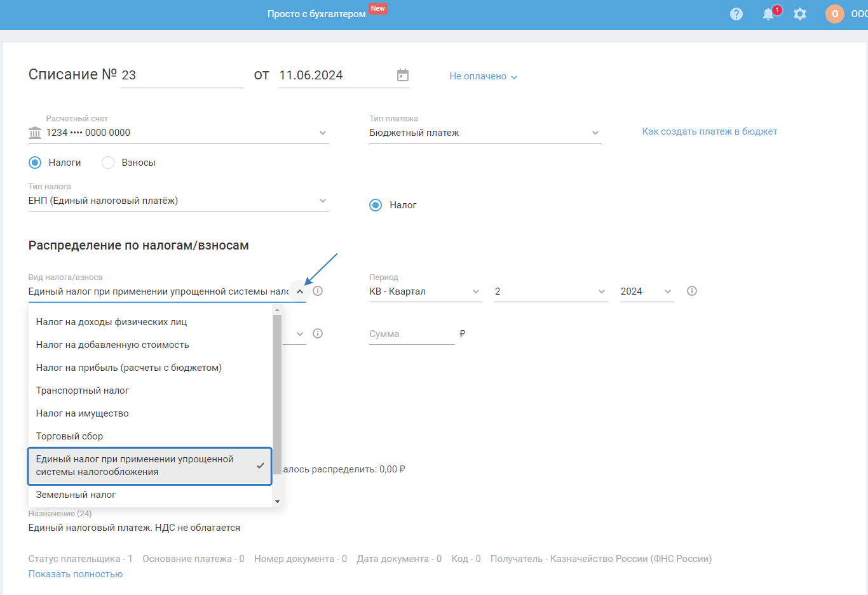Open the calendar date picker icon

tap(403, 75)
